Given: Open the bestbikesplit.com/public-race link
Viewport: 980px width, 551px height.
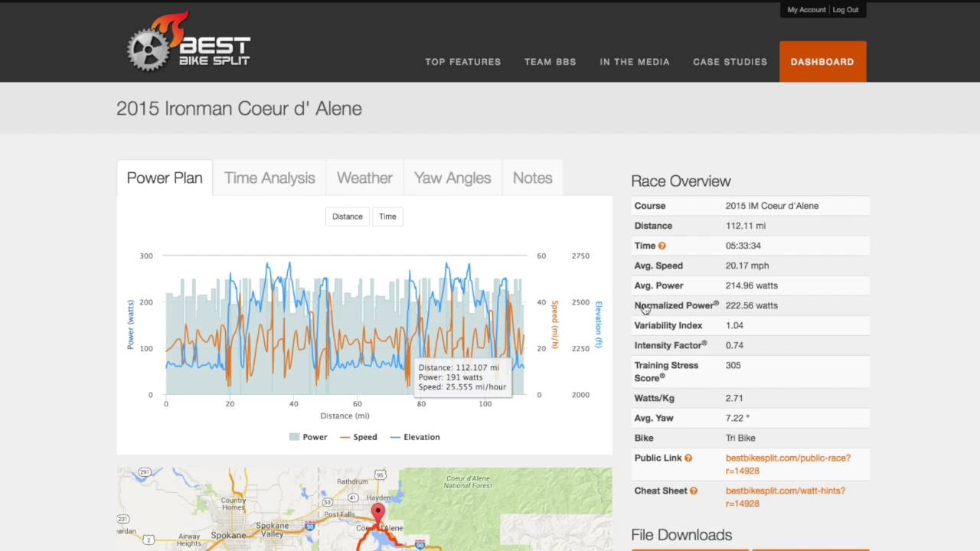Looking at the screenshot, I should [788, 465].
